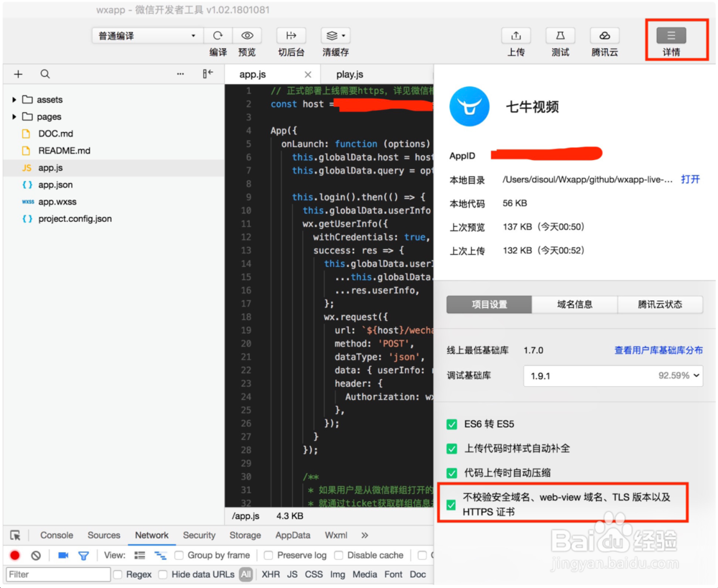Click the 七牛视频 app logo
This screenshot has height=588, width=718.
(x=470, y=106)
